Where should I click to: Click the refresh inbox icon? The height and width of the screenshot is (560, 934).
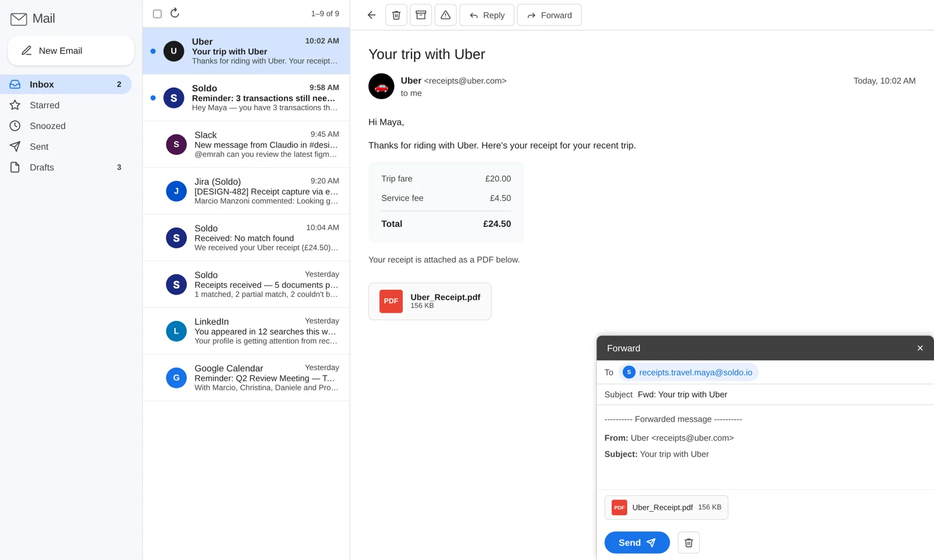pyautogui.click(x=175, y=13)
